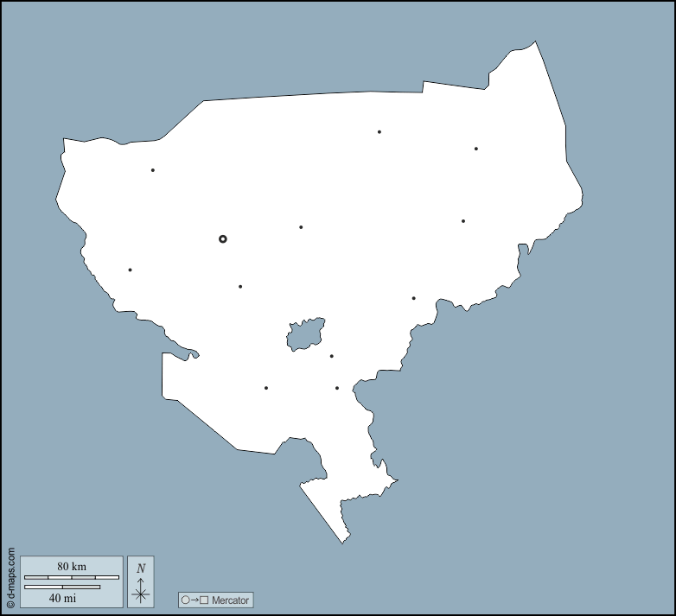The width and height of the screenshot is (676, 616).
Task: Click the southwestern-most city dot
Action: (265, 388)
